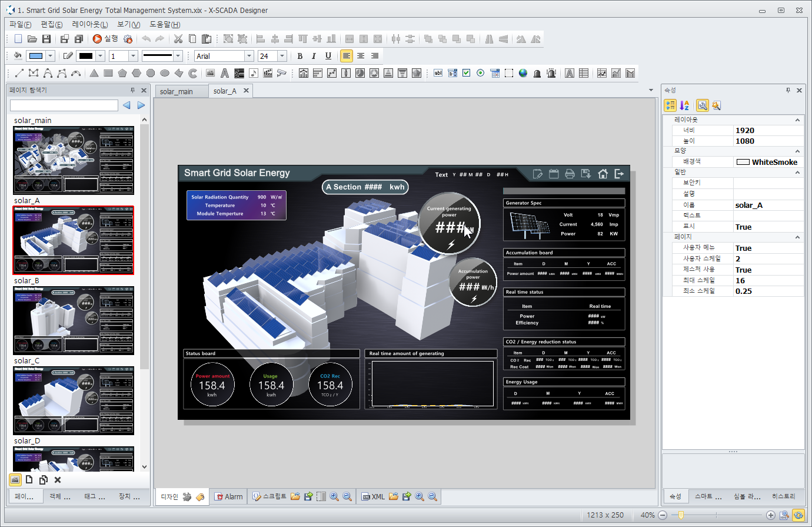Open the 편집(E) menu
This screenshot has width=812, height=527.
pos(52,24)
